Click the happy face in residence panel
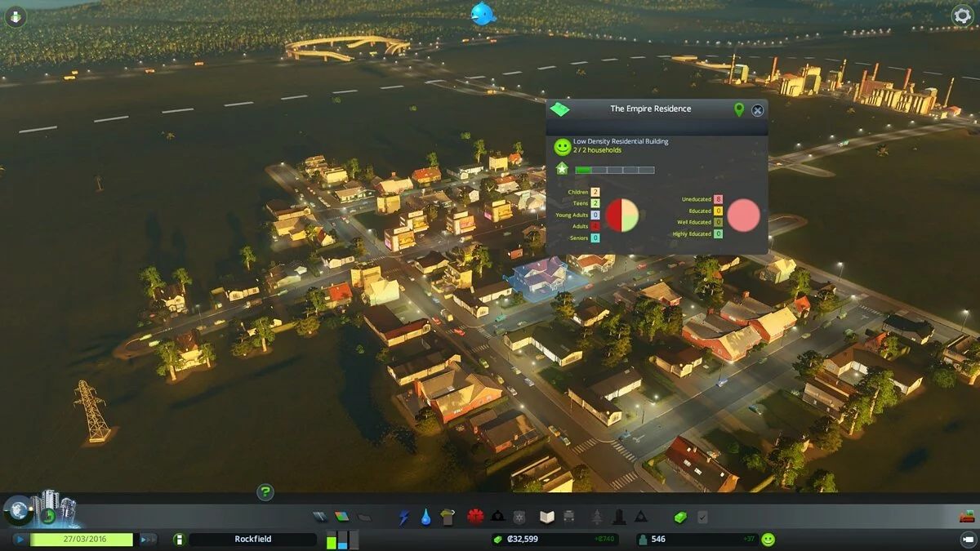980x551 pixels. pos(563,147)
